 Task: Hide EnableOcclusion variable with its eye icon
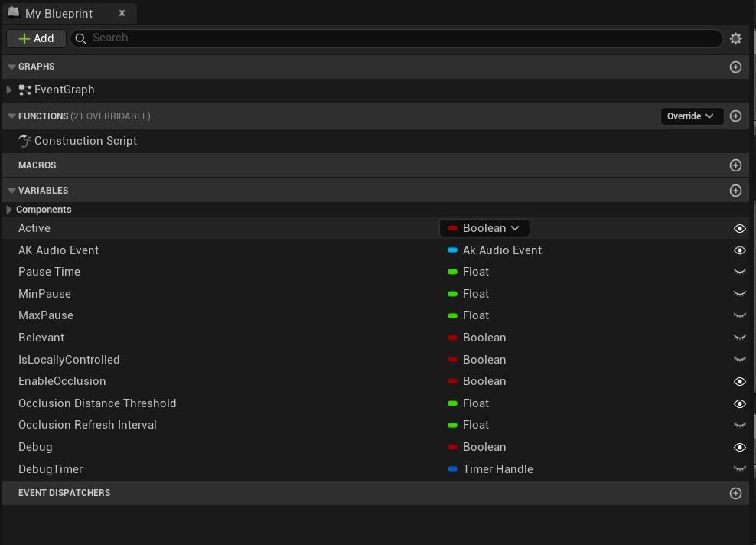click(740, 381)
